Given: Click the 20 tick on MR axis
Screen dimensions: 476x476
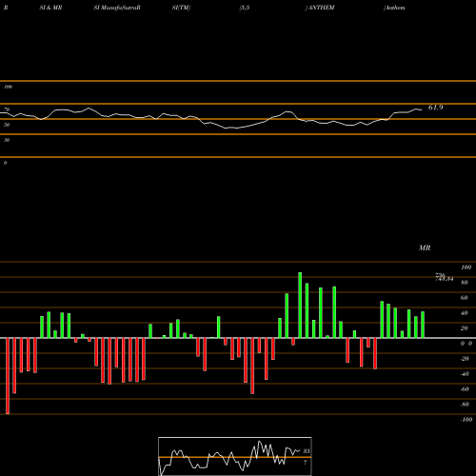Looking at the screenshot, I should [465, 328].
